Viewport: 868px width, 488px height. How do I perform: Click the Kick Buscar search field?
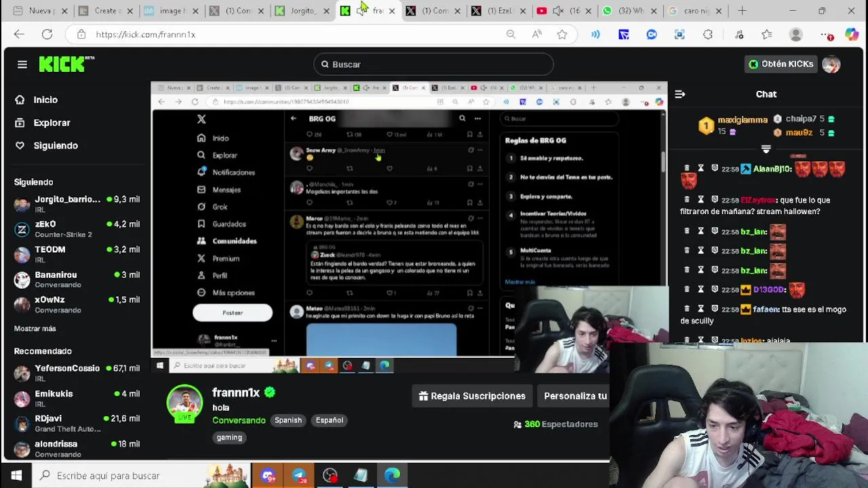pyautogui.click(x=434, y=64)
